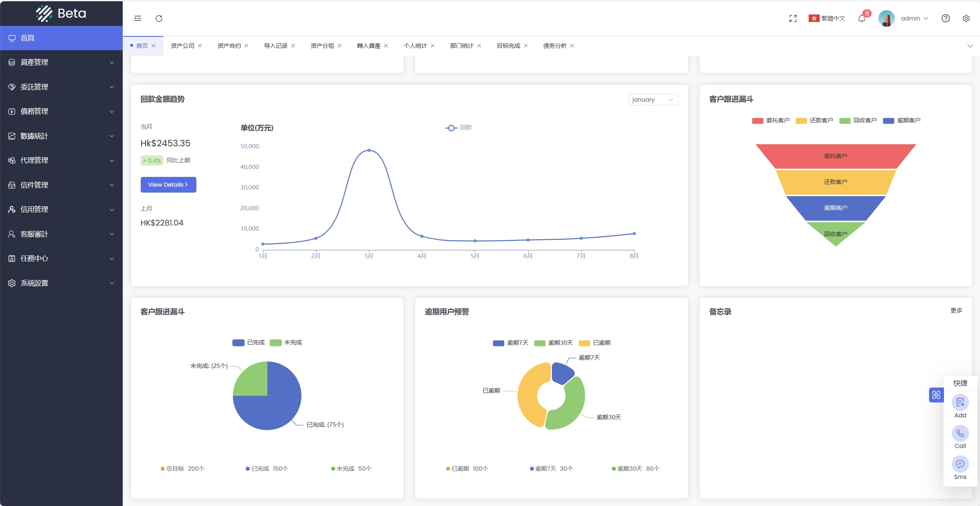
Task: Switch to the 目标完成 tab
Action: coord(508,46)
